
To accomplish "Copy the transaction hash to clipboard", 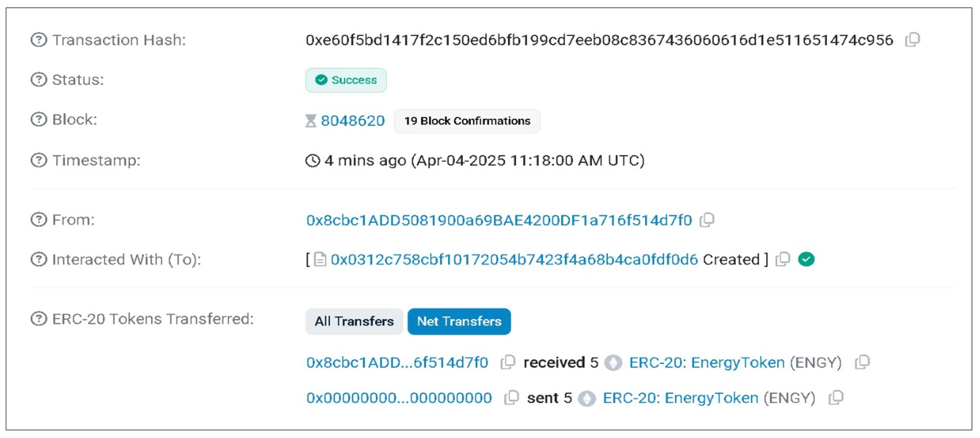I will click(x=912, y=40).
